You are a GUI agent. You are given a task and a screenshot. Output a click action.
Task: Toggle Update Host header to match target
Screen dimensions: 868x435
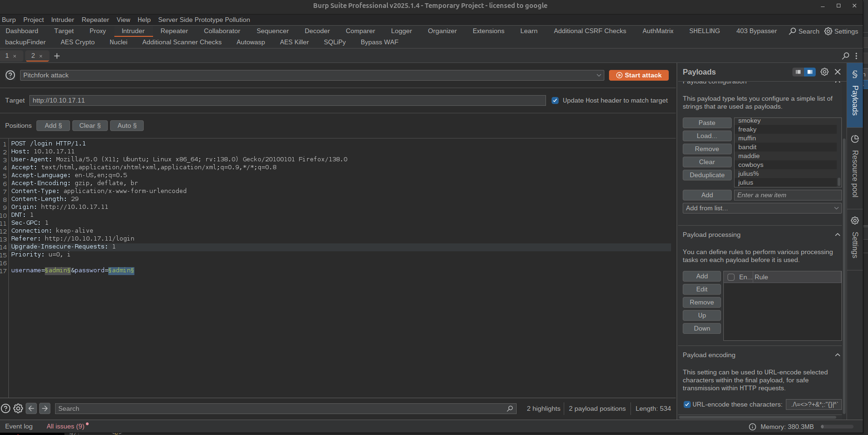[555, 100]
